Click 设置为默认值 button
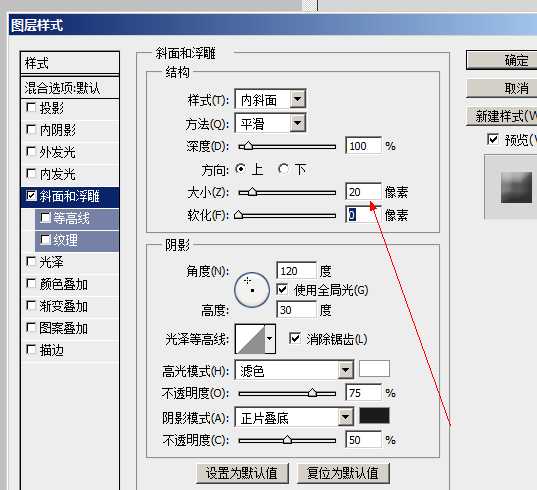The width and height of the screenshot is (537, 490). [242, 473]
